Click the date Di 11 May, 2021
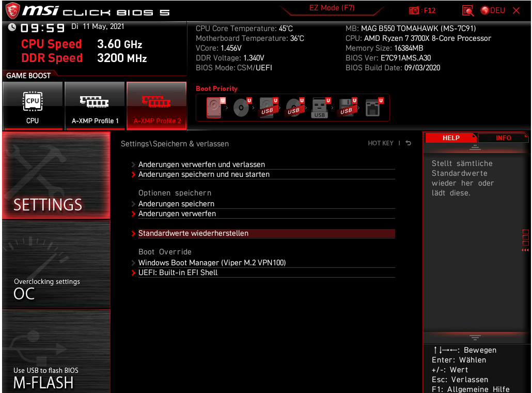The width and height of the screenshot is (532, 393). [x=98, y=26]
